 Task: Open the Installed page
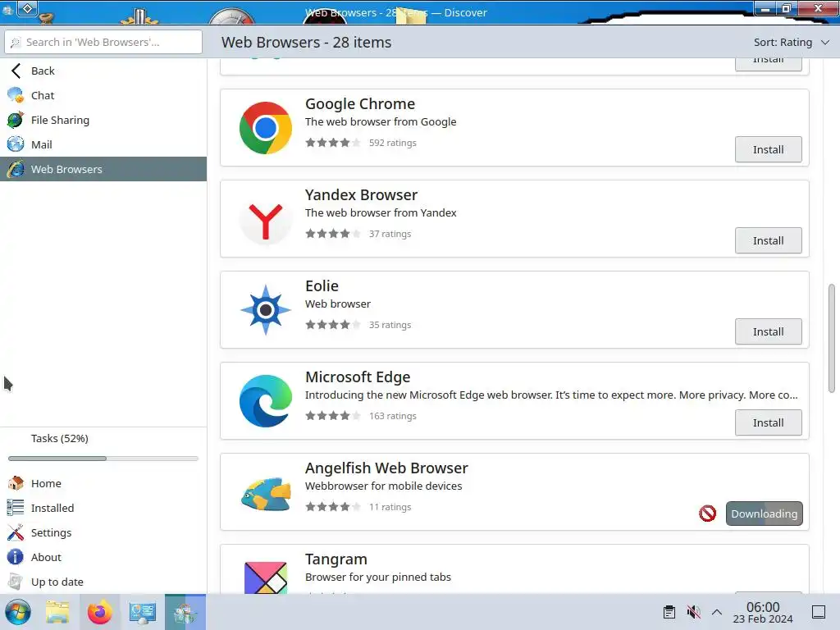coord(103,508)
